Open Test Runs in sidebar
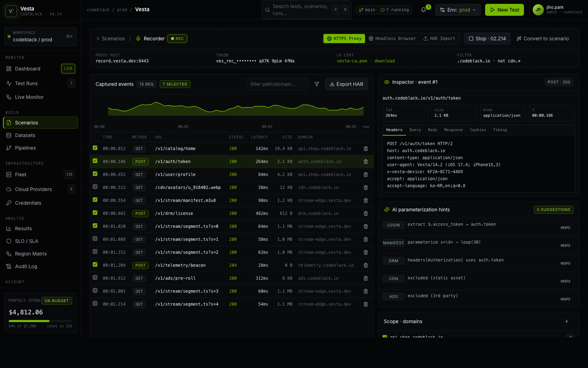This screenshot has width=588, height=368. coord(26,83)
